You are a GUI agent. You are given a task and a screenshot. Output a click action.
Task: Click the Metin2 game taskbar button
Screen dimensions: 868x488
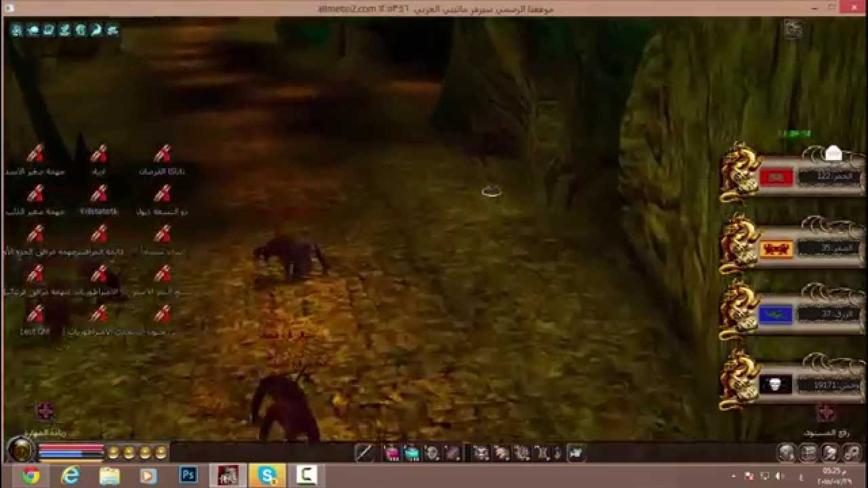point(227,476)
